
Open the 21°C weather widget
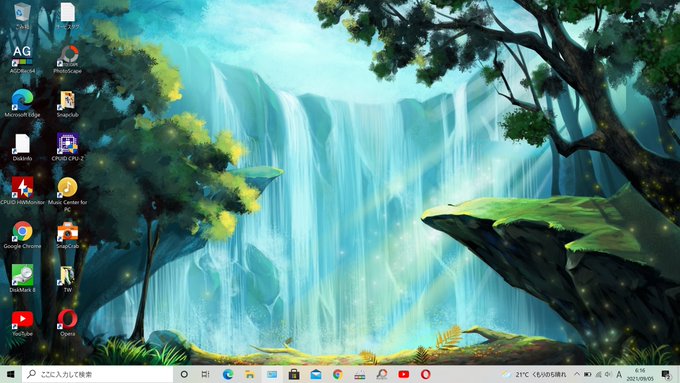coord(534,374)
